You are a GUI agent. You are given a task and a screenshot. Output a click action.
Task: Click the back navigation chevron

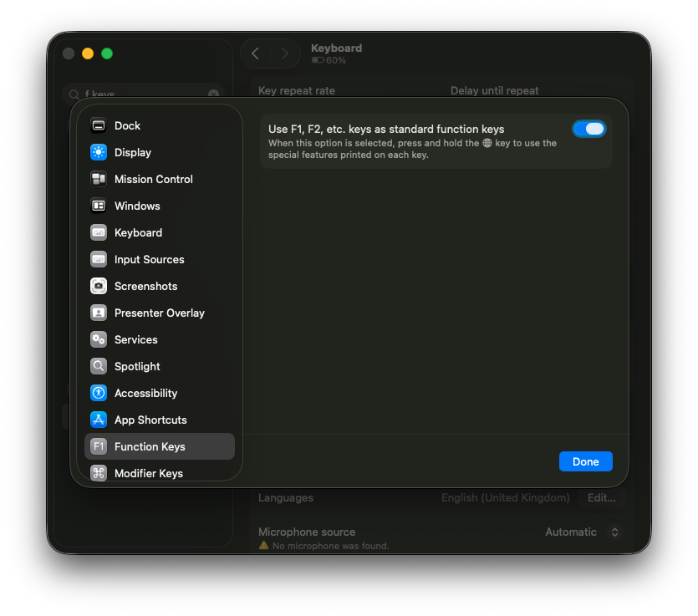(255, 53)
